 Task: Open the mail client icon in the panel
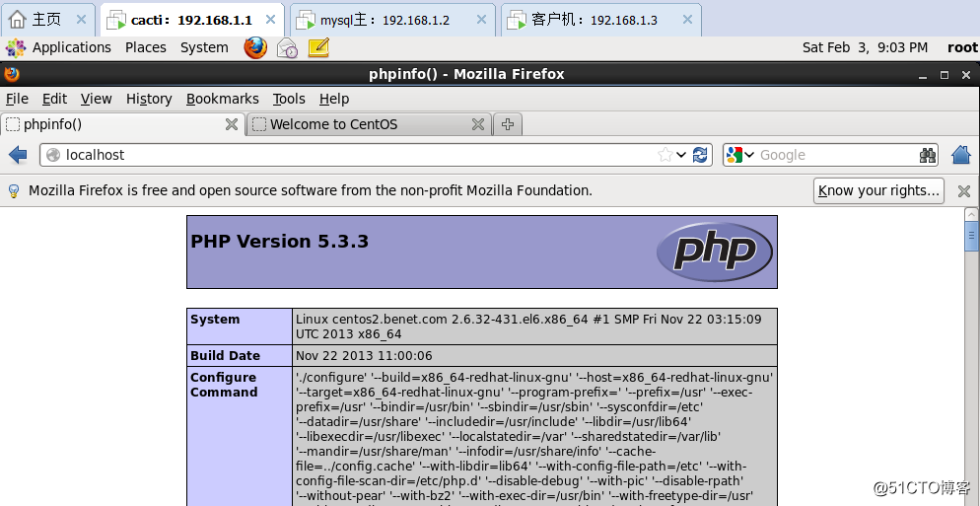(288, 48)
